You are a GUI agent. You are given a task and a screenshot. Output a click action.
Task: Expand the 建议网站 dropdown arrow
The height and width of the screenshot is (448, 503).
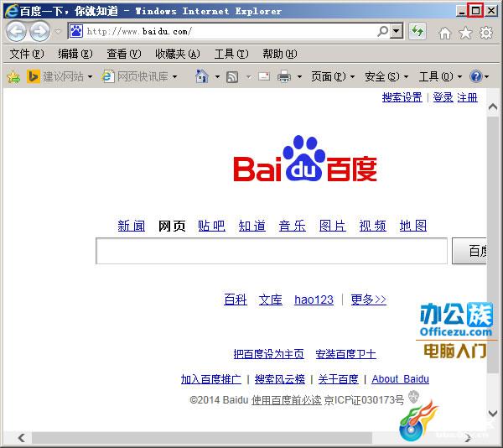click(x=91, y=76)
